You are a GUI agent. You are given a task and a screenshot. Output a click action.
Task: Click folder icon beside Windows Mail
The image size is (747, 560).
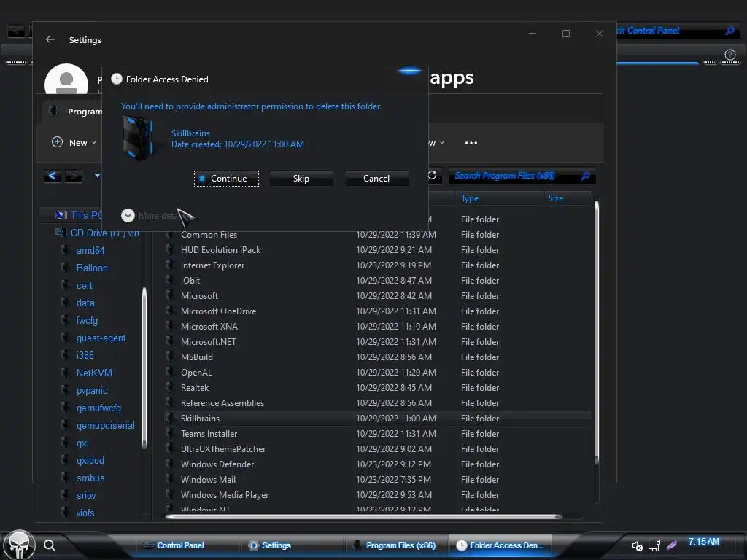170,479
